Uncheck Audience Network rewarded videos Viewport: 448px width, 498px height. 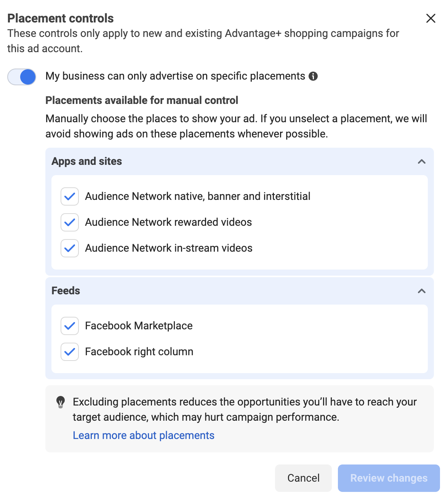(70, 222)
